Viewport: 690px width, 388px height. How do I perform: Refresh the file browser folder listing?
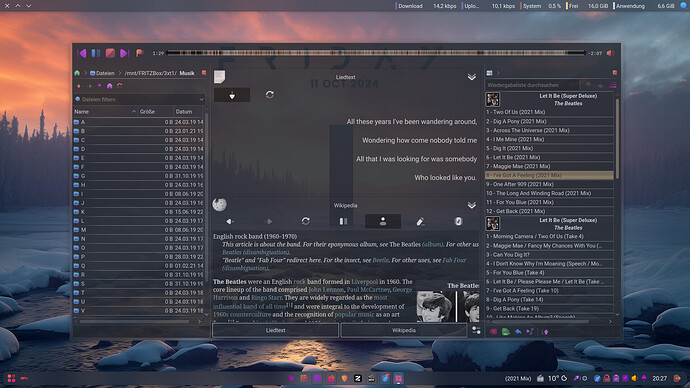click(x=120, y=86)
